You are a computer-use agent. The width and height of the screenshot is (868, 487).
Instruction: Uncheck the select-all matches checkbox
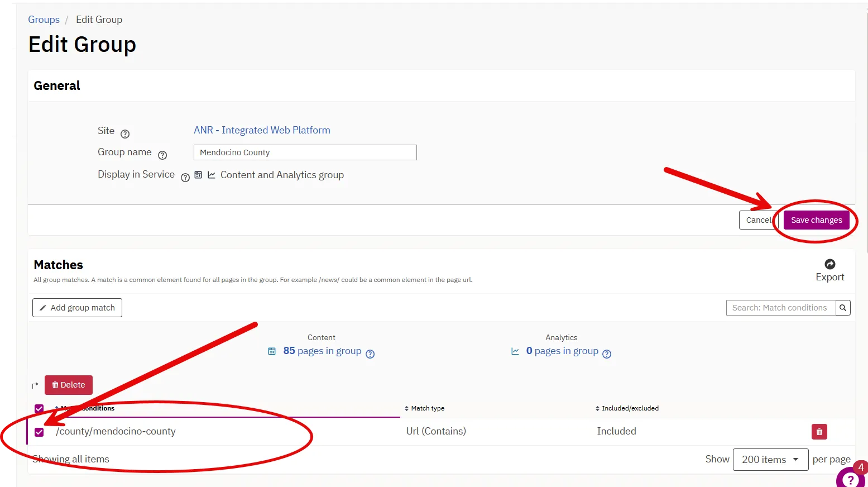coord(39,408)
